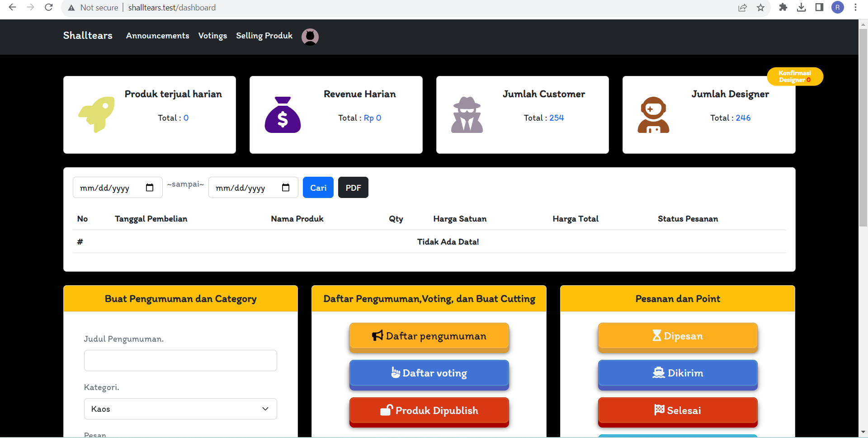
Task: Click the Buat Pengumuman dan Category header
Action: [180, 299]
